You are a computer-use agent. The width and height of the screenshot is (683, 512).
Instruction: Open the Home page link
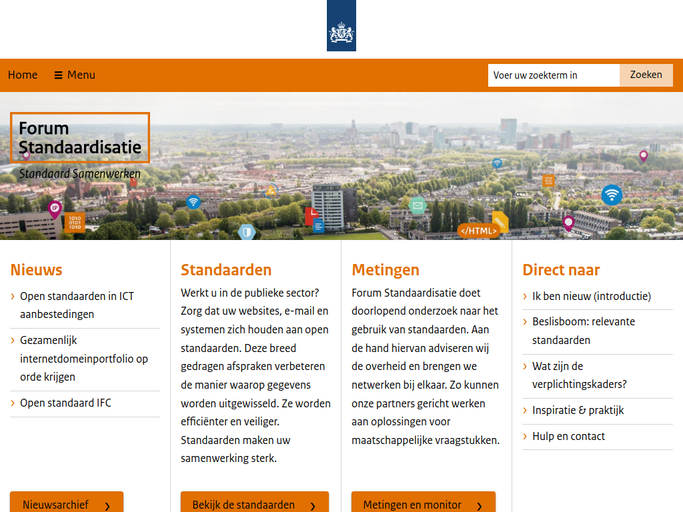[23, 75]
